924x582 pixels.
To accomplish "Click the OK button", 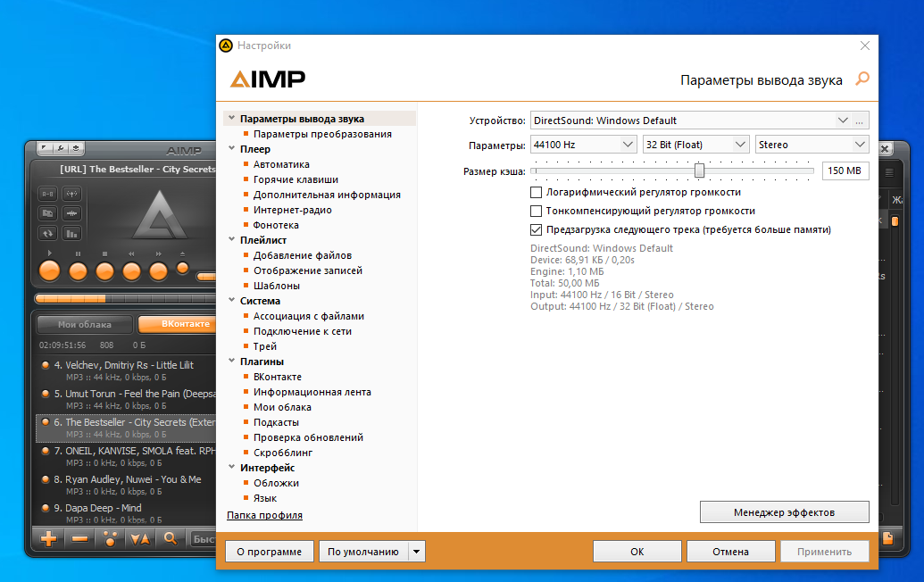I will (x=637, y=552).
